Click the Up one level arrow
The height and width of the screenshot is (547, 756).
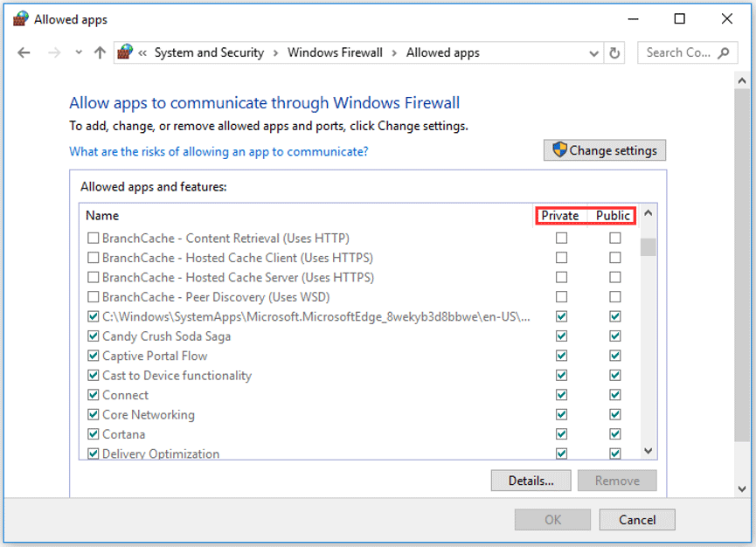coord(100,52)
